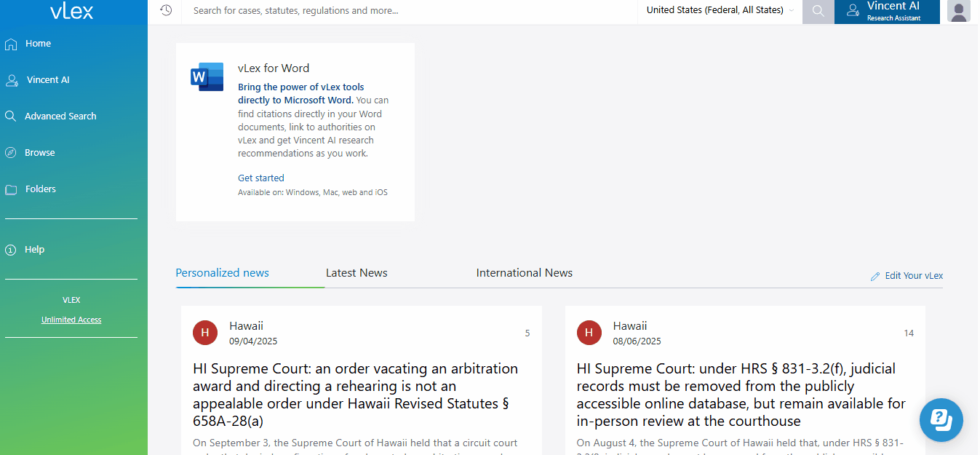Click the Get started link
This screenshot has height=455, width=980.
(260, 178)
